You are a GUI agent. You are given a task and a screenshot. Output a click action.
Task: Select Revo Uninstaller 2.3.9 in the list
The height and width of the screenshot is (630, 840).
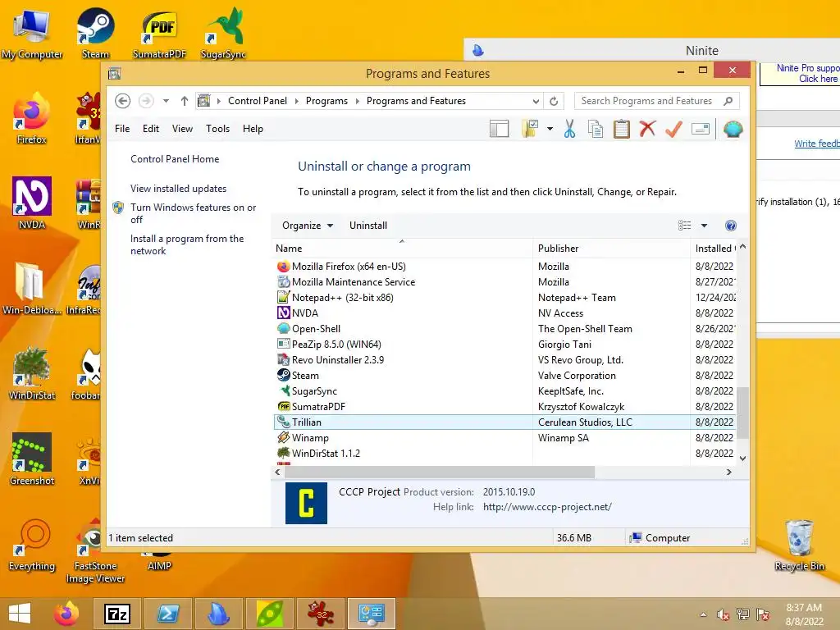click(504, 360)
